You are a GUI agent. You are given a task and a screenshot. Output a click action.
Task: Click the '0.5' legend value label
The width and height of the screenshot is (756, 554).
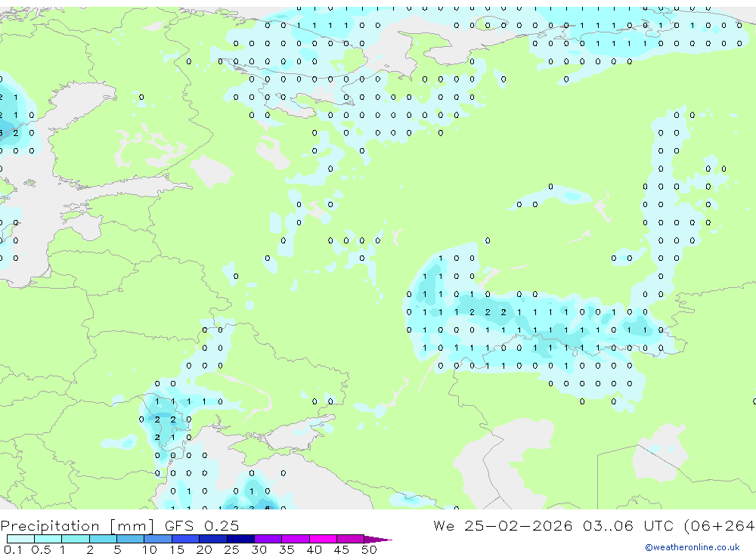click(x=41, y=549)
